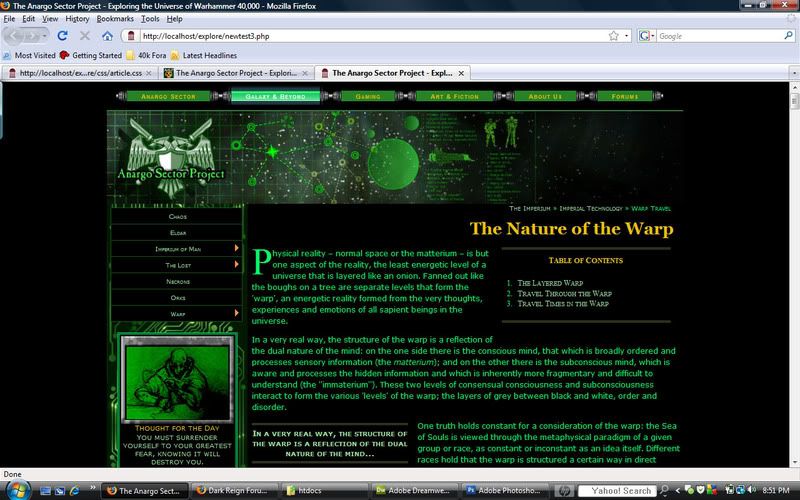Image resolution: width=800 pixels, height=500 pixels.
Task: Open the Help menu
Action: coord(174,19)
